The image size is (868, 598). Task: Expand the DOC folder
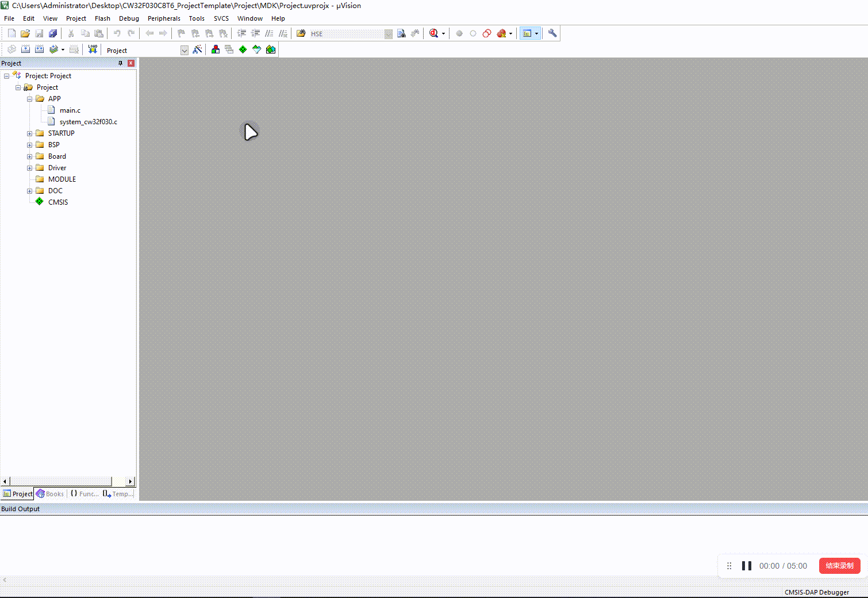[29, 191]
